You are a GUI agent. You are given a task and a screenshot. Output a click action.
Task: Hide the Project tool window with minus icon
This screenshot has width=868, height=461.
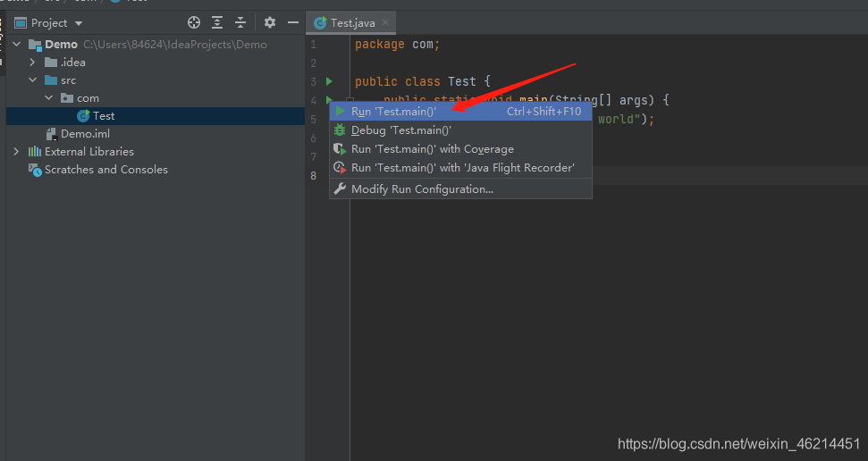293,22
